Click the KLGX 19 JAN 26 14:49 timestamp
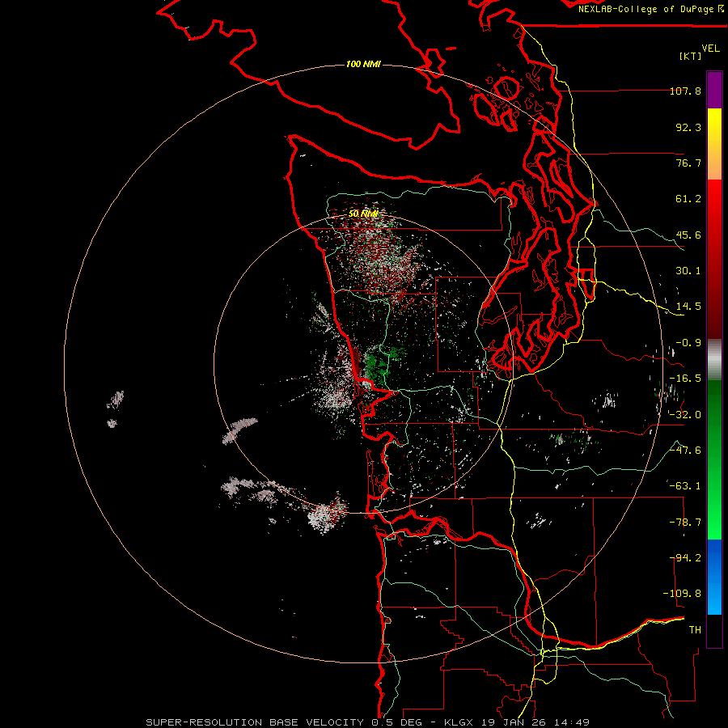This screenshot has width=728, height=728. tap(517, 722)
